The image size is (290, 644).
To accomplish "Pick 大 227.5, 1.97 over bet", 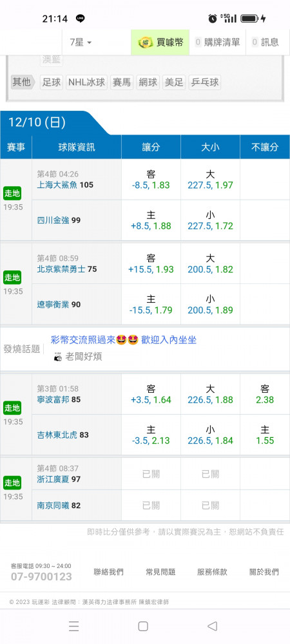I will click(x=210, y=180).
